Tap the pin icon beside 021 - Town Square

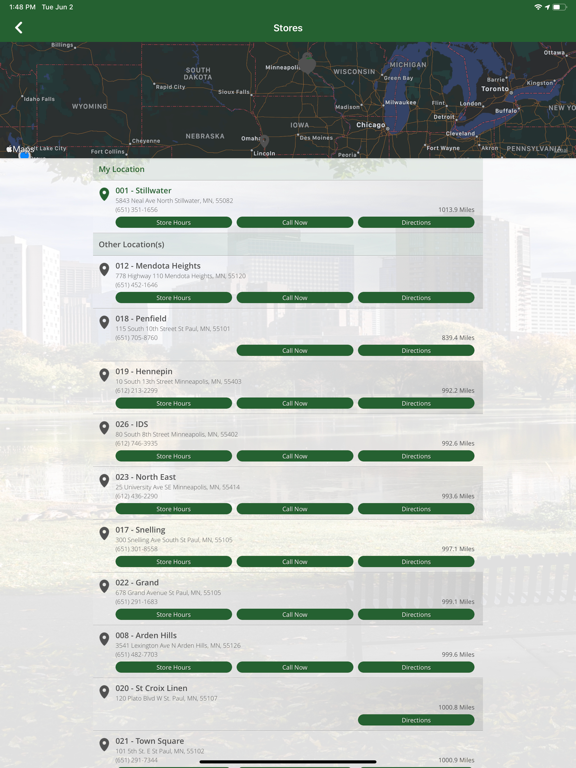(104, 745)
